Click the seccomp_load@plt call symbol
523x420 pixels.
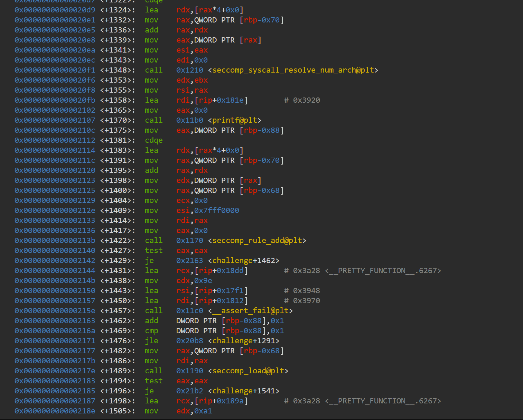pos(248,371)
